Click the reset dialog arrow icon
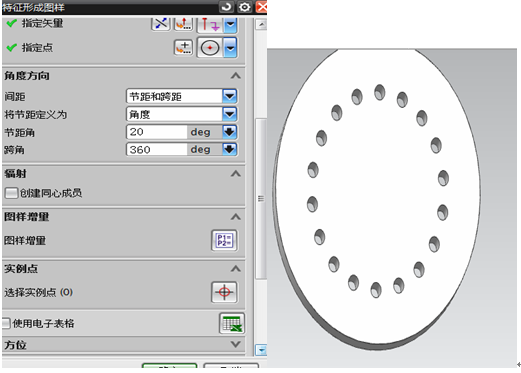521x373 pixels. [226, 7]
